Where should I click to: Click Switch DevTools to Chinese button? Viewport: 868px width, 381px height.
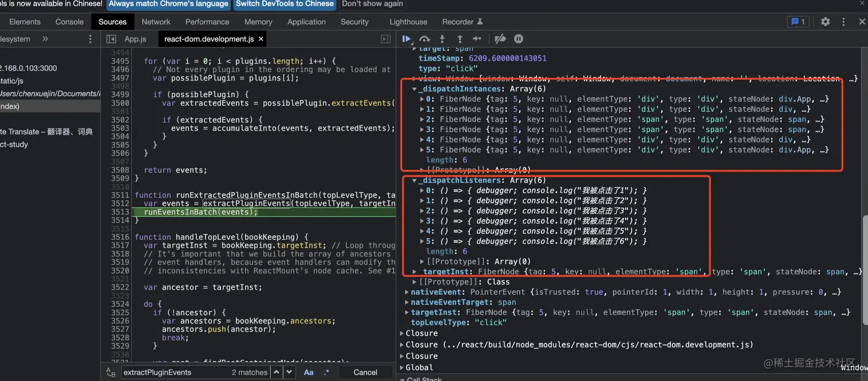point(285,4)
